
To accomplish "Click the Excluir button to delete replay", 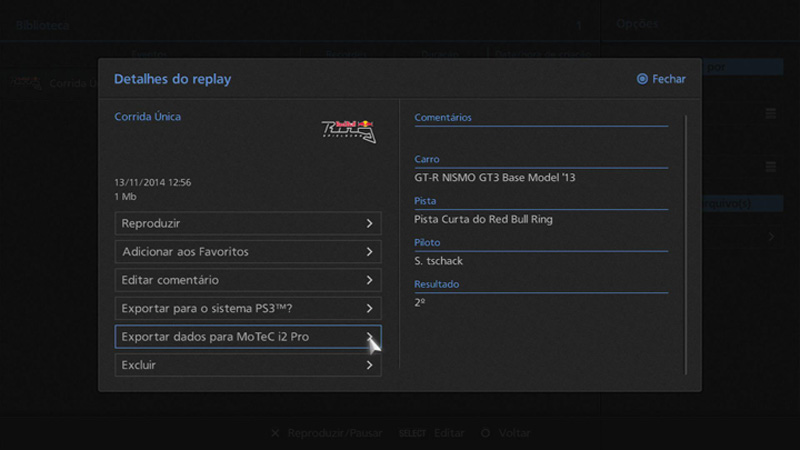I will (240, 366).
